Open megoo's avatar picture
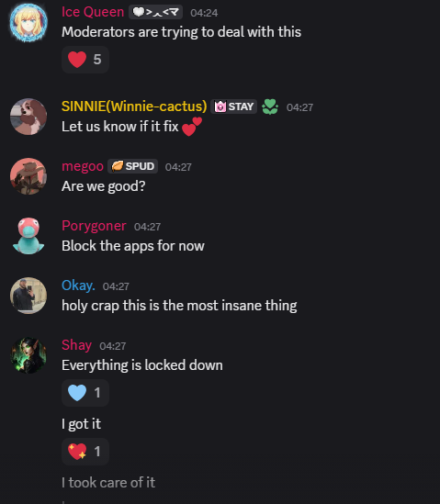Screen dimensions: 440x504 click(28, 176)
